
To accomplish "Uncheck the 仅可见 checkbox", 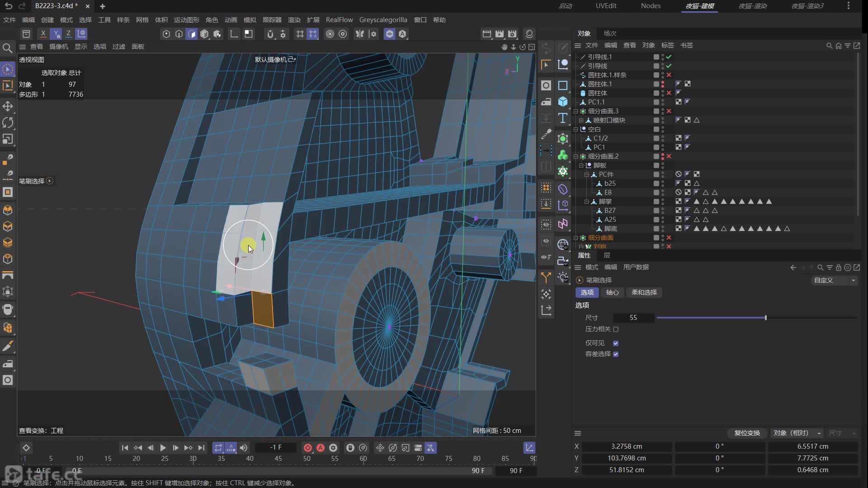I will [x=616, y=343].
